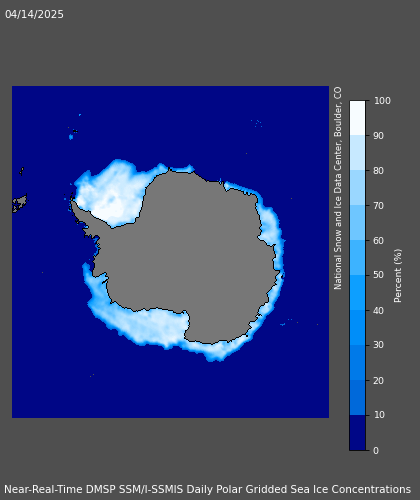Screen dimensions: 420x500
Task: Click the 0 tick label on colorbar
Action: point(376,450)
